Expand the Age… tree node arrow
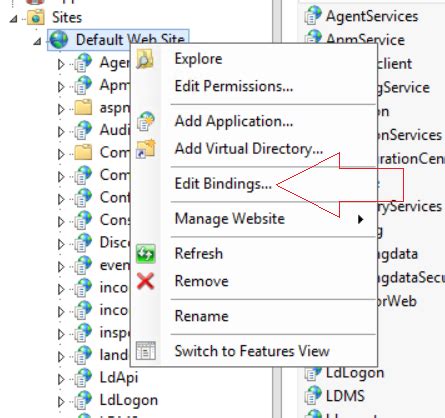The width and height of the screenshot is (445, 418). (x=61, y=64)
